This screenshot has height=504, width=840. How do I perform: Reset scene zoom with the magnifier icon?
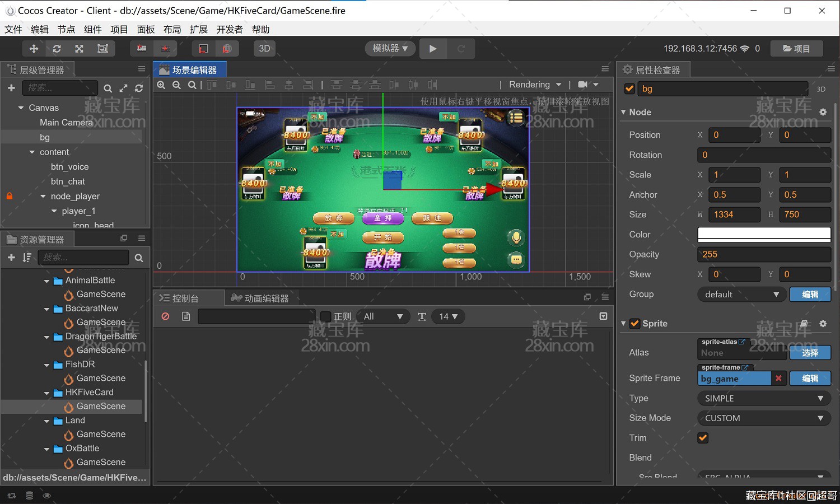[x=192, y=85]
